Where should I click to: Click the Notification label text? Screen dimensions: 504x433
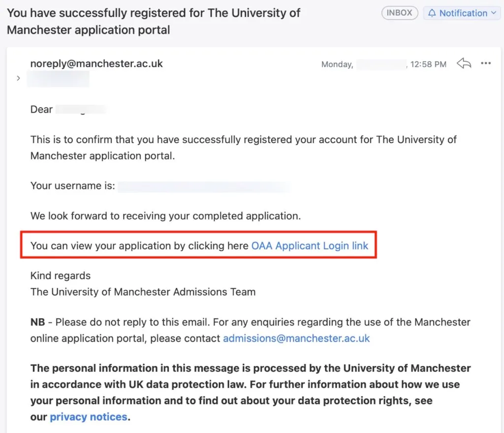463,13
